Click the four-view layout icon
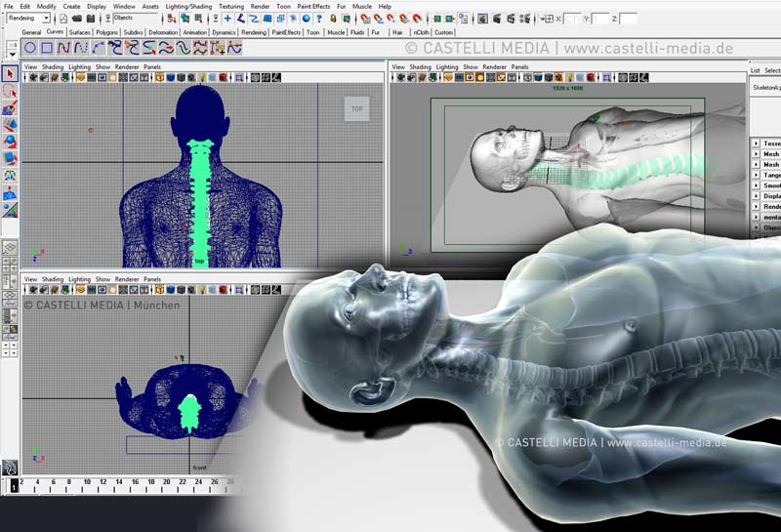The width and height of the screenshot is (781, 532). [10, 264]
